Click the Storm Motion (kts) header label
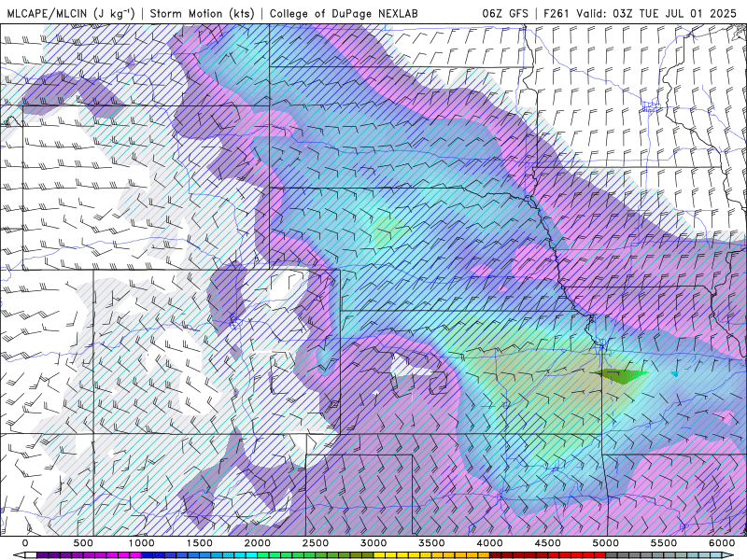This screenshot has width=747, height=560. (x=202, y=13)
